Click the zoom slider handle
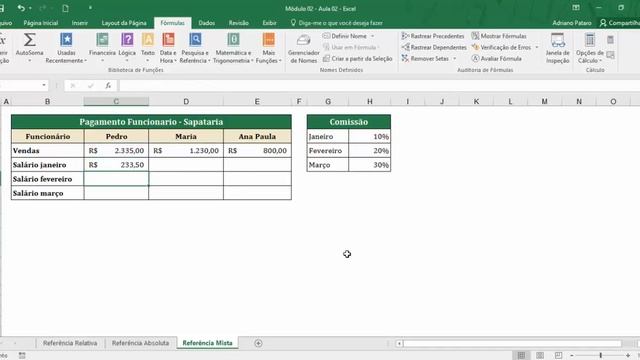 [601, 356]
